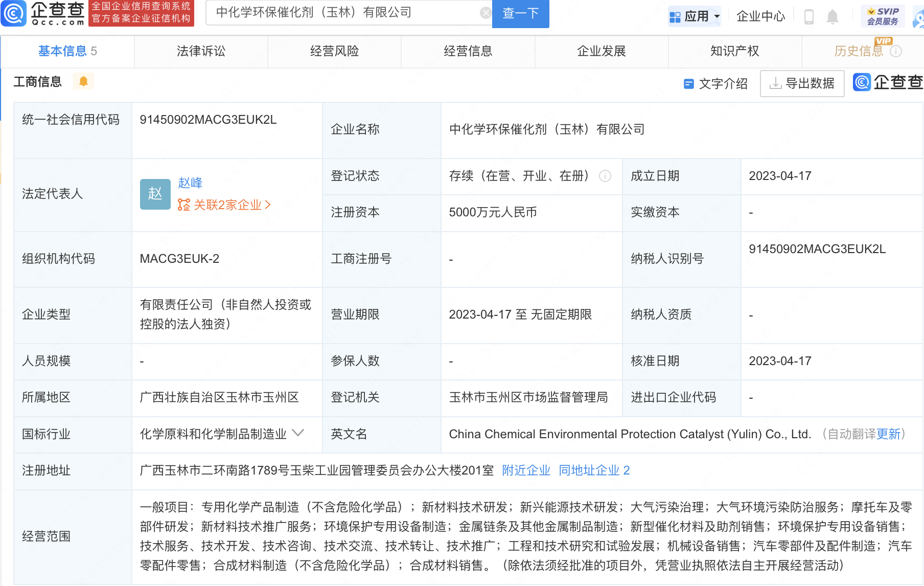
Task: Click 企业中心 link
Action: pyautogui.click(x=760, y=16)
